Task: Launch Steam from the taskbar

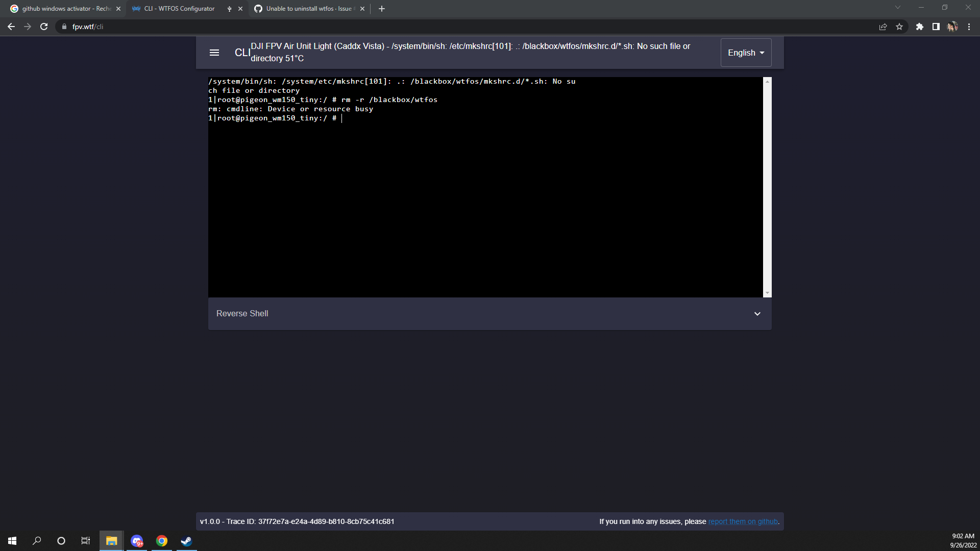Action: coord(186,540)
